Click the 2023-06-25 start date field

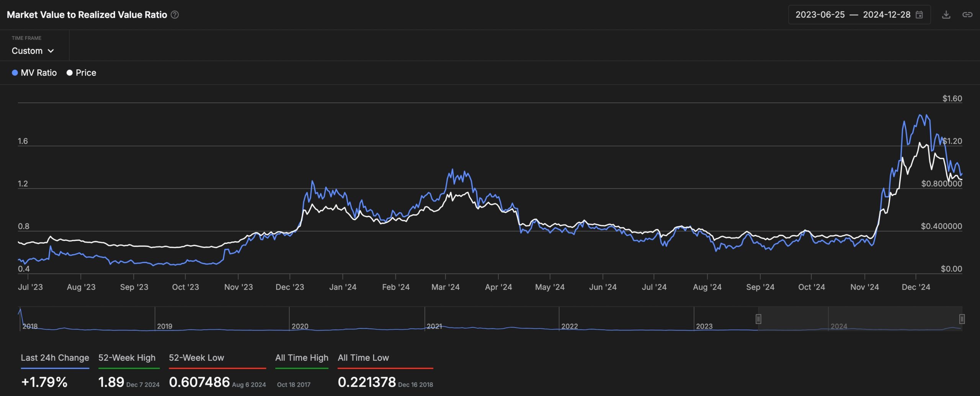click(x=820, y=15)
